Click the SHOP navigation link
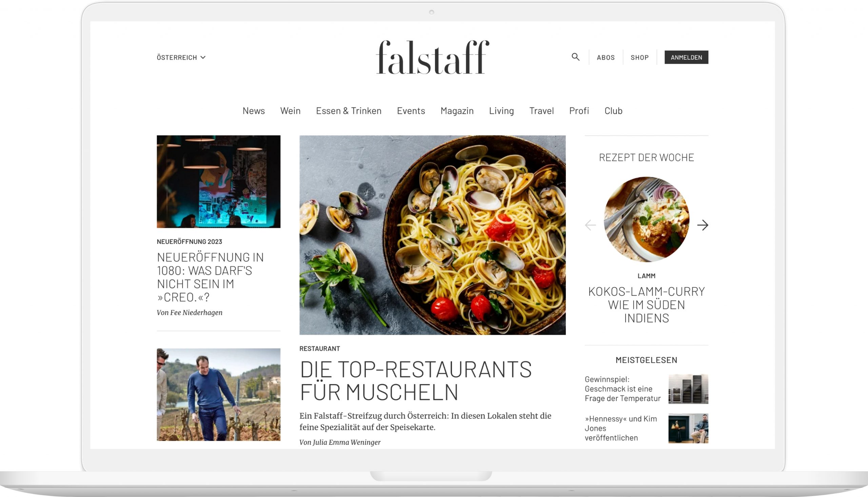Image resolution: width=868 pixels, height=497 pixels. [x=639, y=57]
